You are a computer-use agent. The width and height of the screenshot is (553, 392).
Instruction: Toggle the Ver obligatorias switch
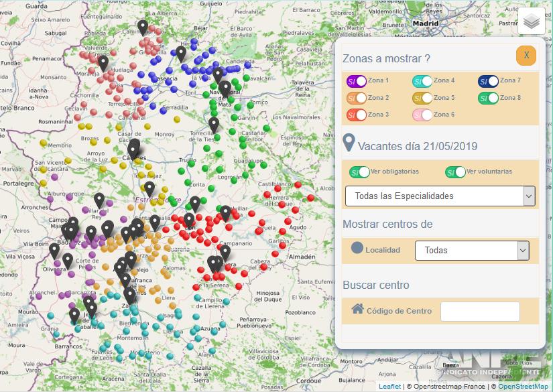[x=359, y=172]
